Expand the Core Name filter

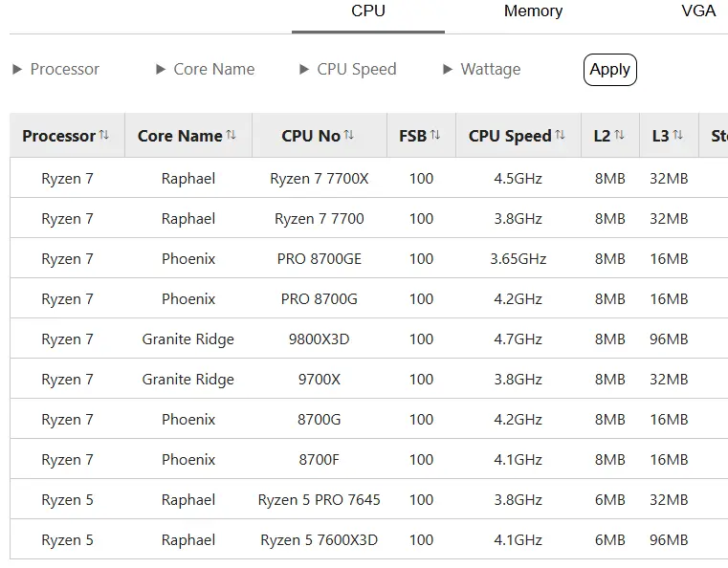click(206, 69)
